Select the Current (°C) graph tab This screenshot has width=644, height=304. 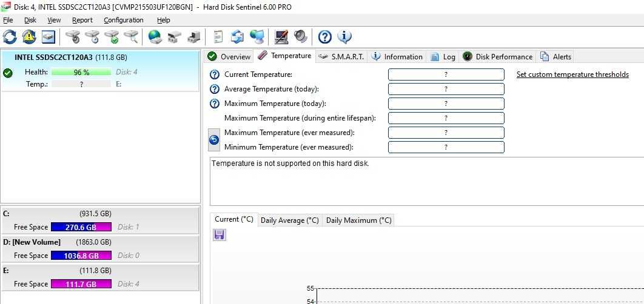pos(233,219)
